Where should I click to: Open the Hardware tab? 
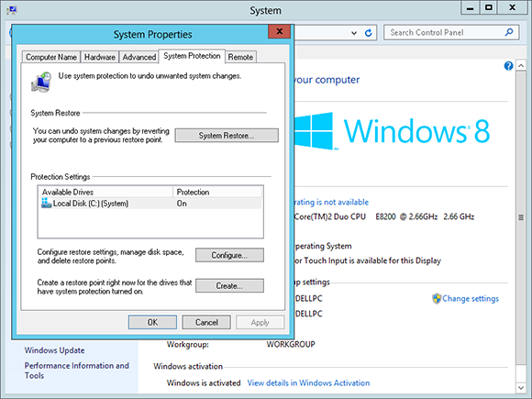point(100,57)
